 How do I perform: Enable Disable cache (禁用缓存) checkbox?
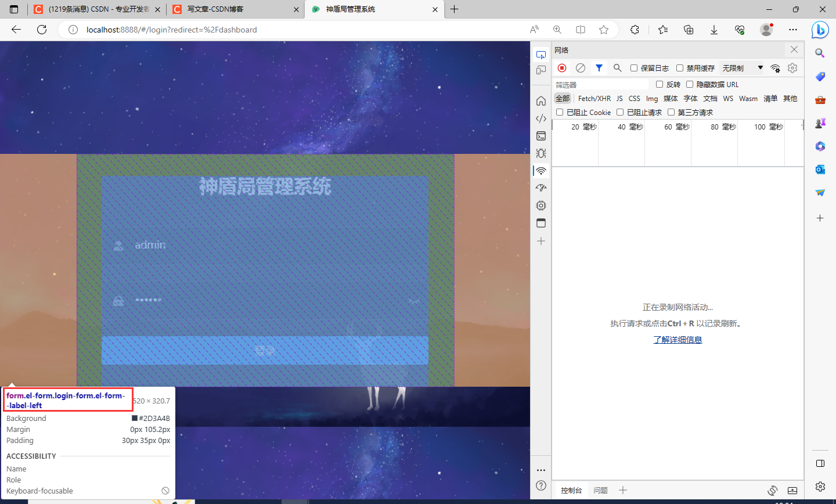click(x=680, y=68)
